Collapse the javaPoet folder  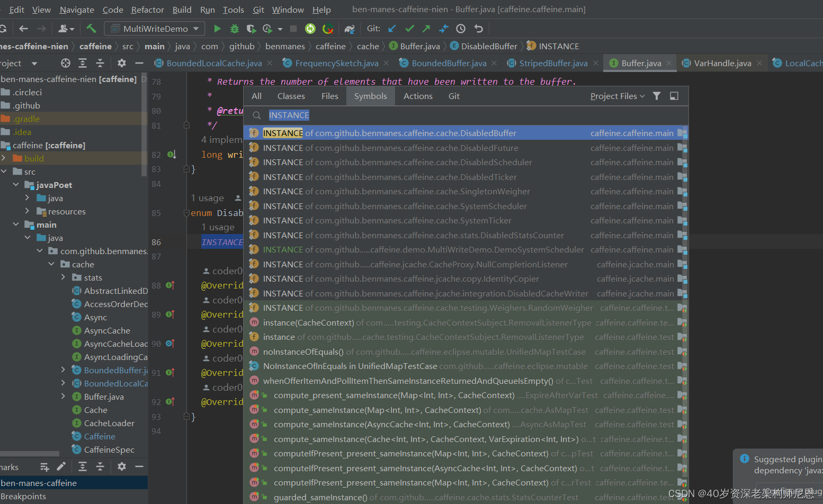tap(16, 184)
